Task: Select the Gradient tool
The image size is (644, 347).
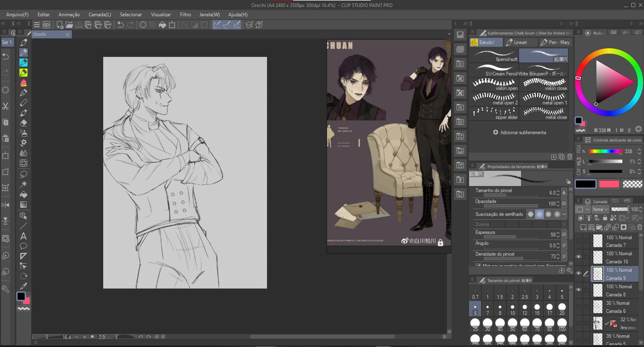Action: click(x=24, y=205)
